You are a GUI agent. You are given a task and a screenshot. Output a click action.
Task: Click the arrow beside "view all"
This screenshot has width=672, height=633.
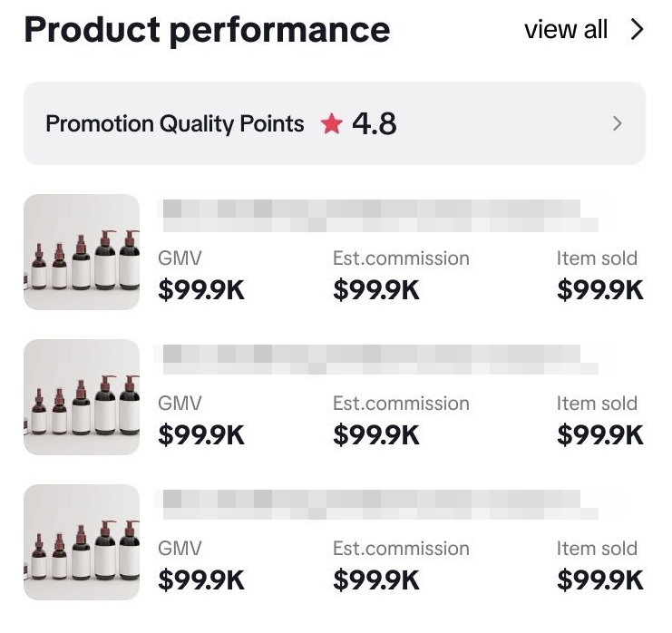pyautogui.click(x=638, y=30)
